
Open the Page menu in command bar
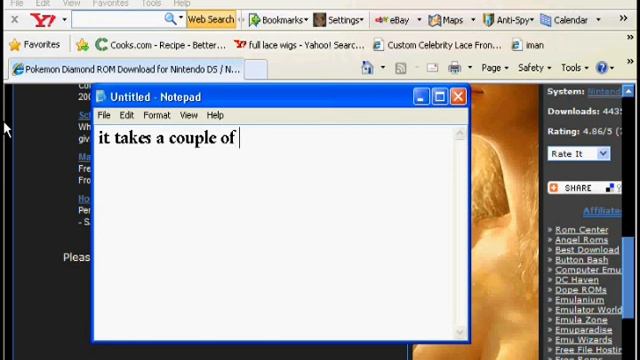495,68
